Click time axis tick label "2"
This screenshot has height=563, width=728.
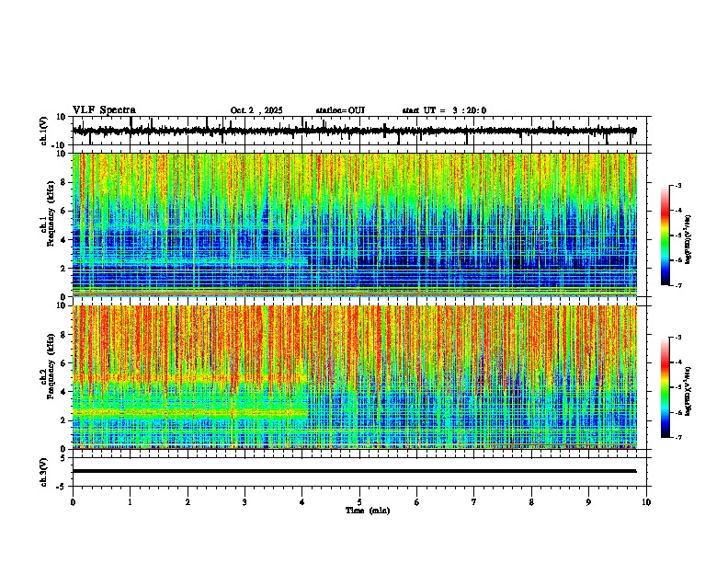[x=188, y=502]
